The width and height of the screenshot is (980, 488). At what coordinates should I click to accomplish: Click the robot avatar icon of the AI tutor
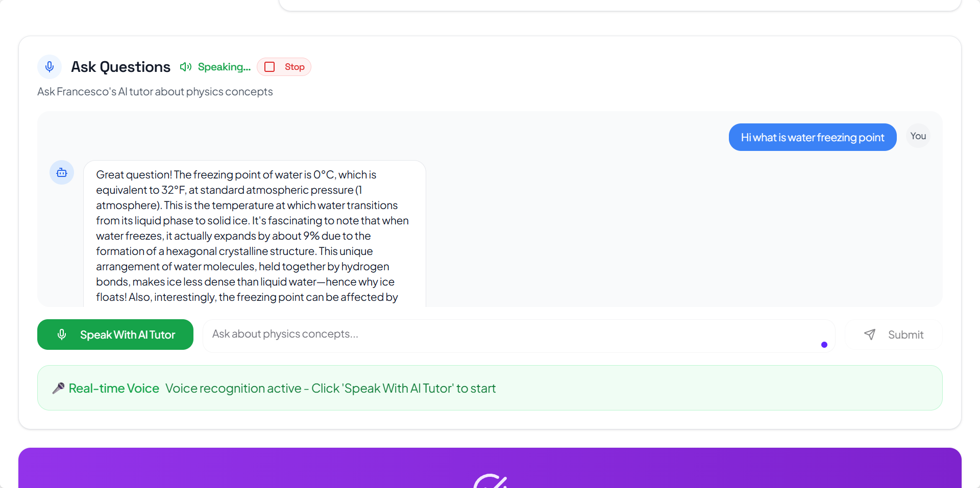click(62, 172)
